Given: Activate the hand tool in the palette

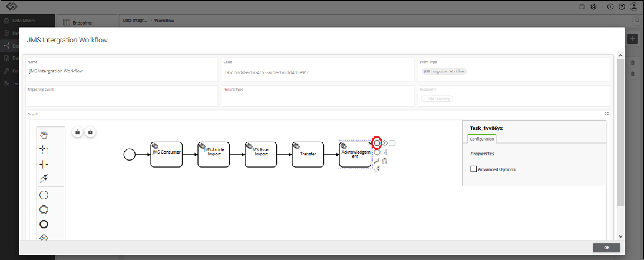Looking at the screenshot, I should 44,135.
